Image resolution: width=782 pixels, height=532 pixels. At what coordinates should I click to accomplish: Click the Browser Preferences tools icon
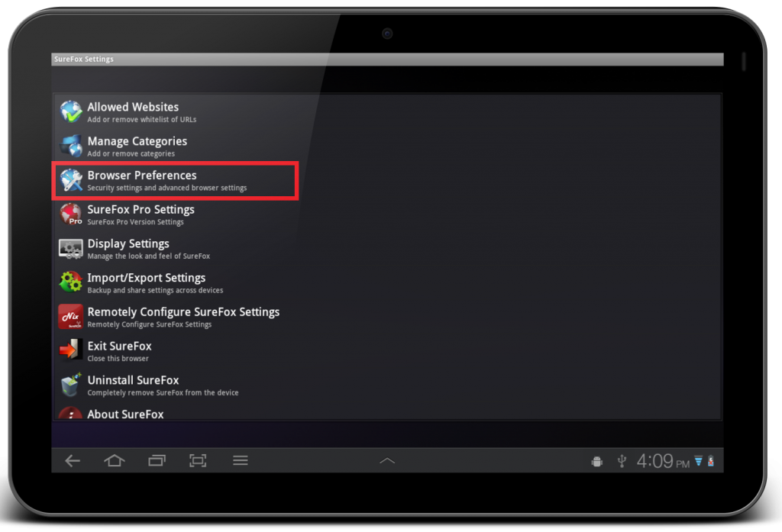click(71, 180)
